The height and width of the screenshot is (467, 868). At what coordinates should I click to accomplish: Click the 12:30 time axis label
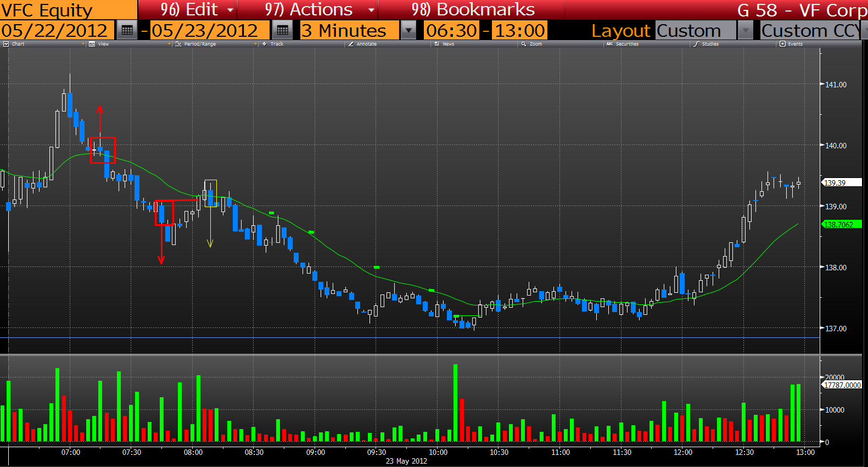tap(744, 452)
